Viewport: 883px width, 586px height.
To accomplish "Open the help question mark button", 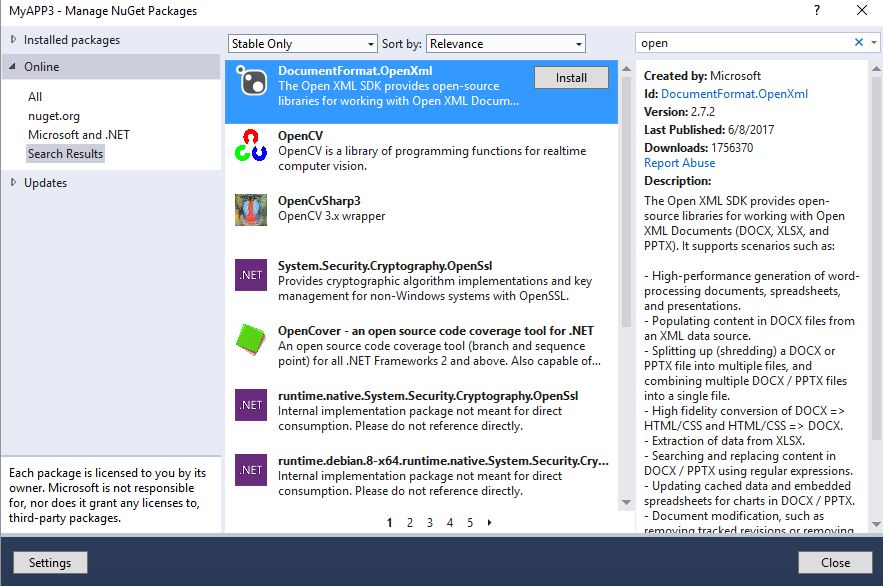I will click(817, 10).
